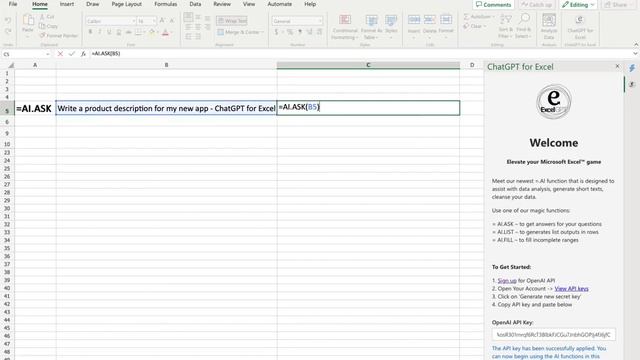This screenshot has height=360, width=640.
Task: Click the currency dollar format icon
Action: tap(276, 32)
